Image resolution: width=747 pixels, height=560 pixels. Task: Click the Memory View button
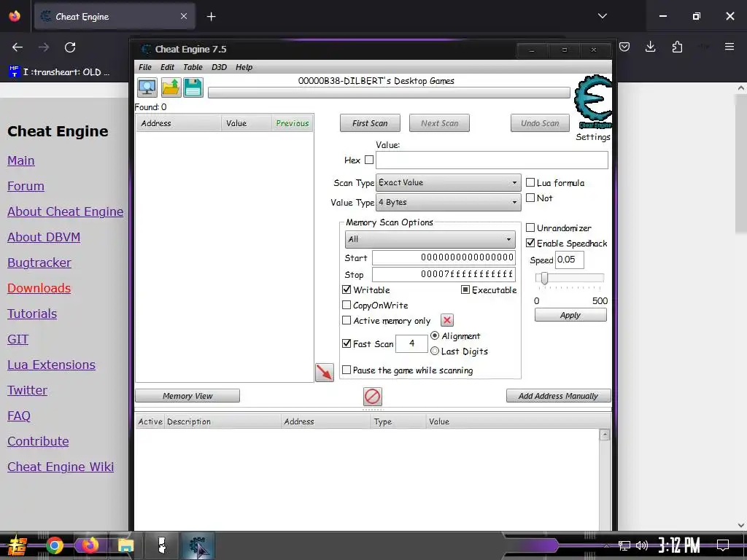(187, 396)
